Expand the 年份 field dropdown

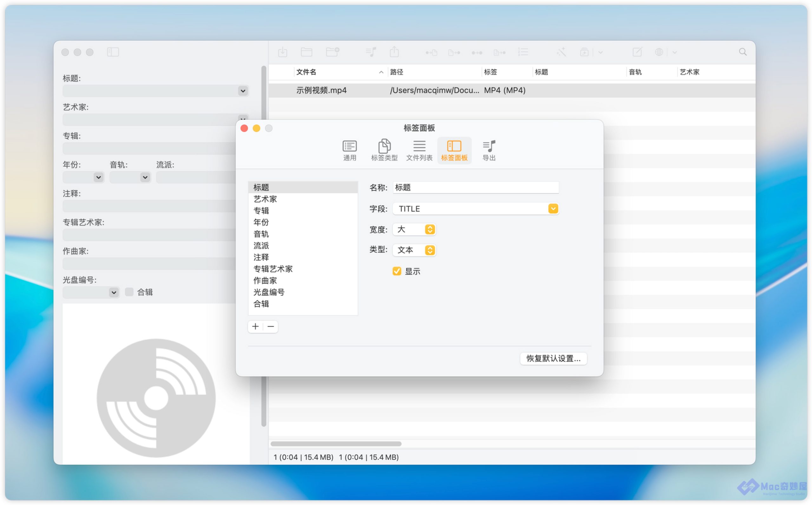(98, 177)
